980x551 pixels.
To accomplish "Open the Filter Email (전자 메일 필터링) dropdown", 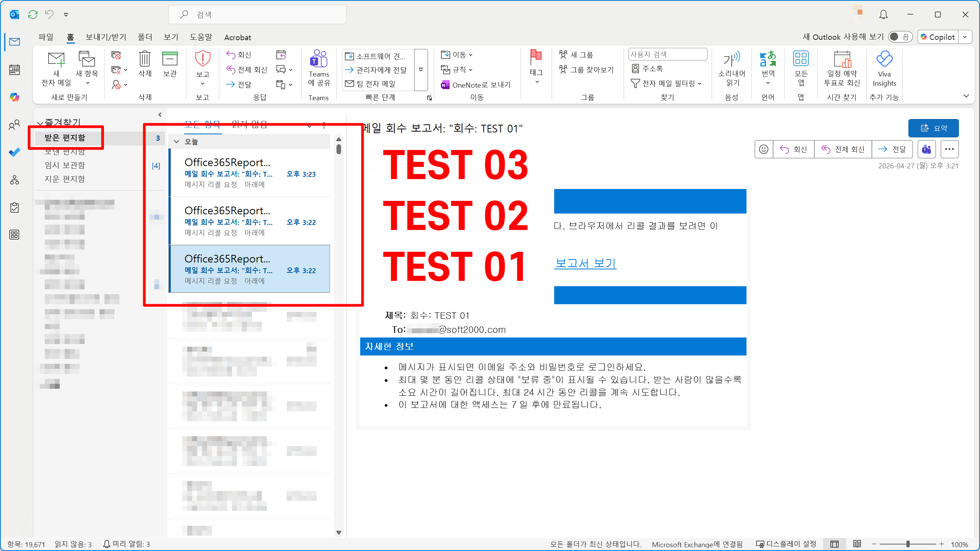I will (668, 83).
